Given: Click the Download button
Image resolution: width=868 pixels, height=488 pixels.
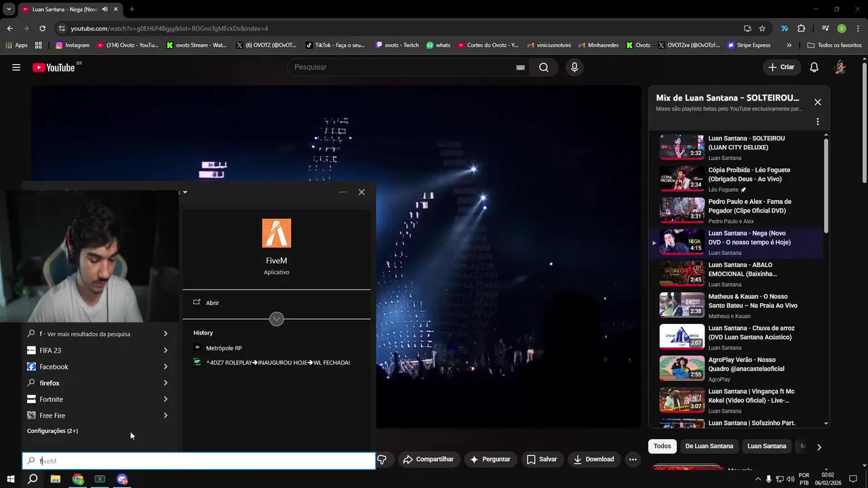Looking at the screenshot, I should pyautogui.click(x=593, y=460).
